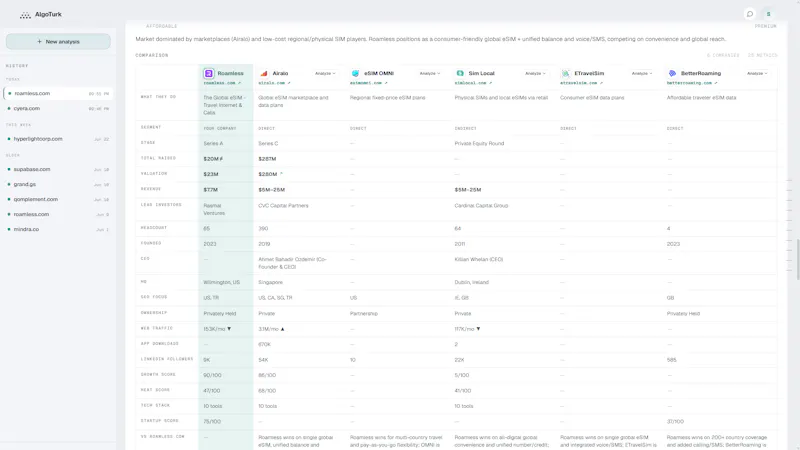Open qomplement.com history entry
Viewport: 800px width, 450px height.
[x=58, y=199]
